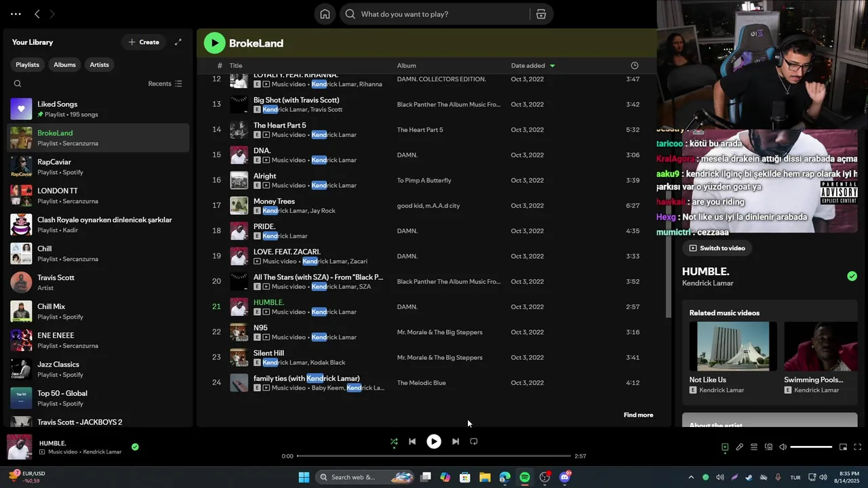
Task: Toggle the Artists filter chip
Action: pos(99,64)
